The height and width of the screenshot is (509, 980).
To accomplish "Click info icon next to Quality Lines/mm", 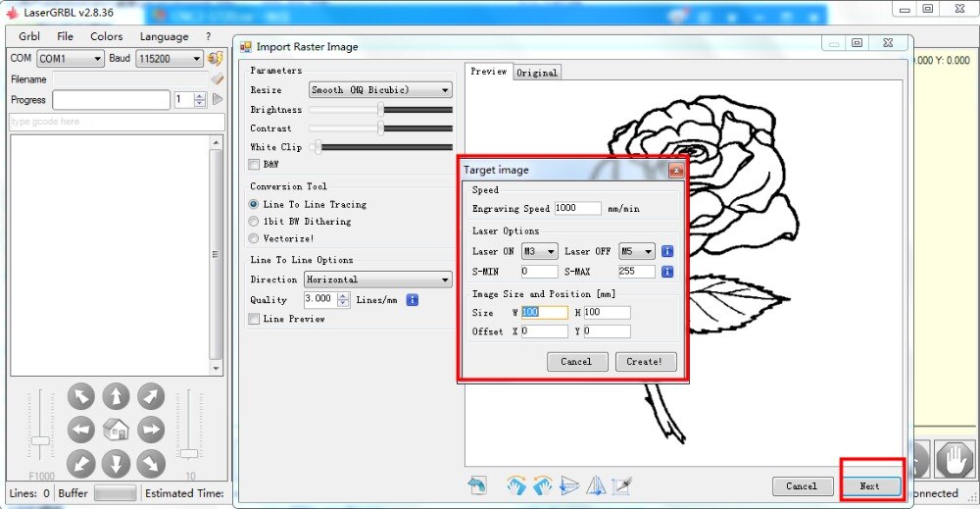I will (412, 300).
